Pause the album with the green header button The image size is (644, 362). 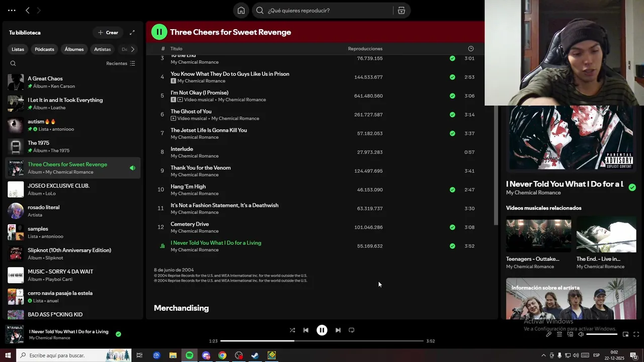[159, 32]
